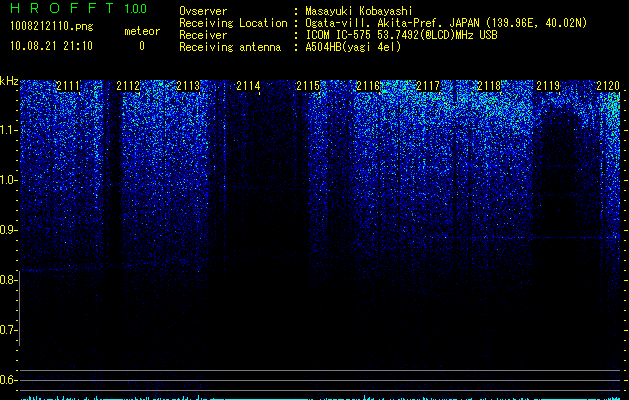The width and height of the screenshot is (629, 400).
Task: Click the gray vertical bar beside the frequency axis
Action: pyautogui.click(x=20, y=308)
